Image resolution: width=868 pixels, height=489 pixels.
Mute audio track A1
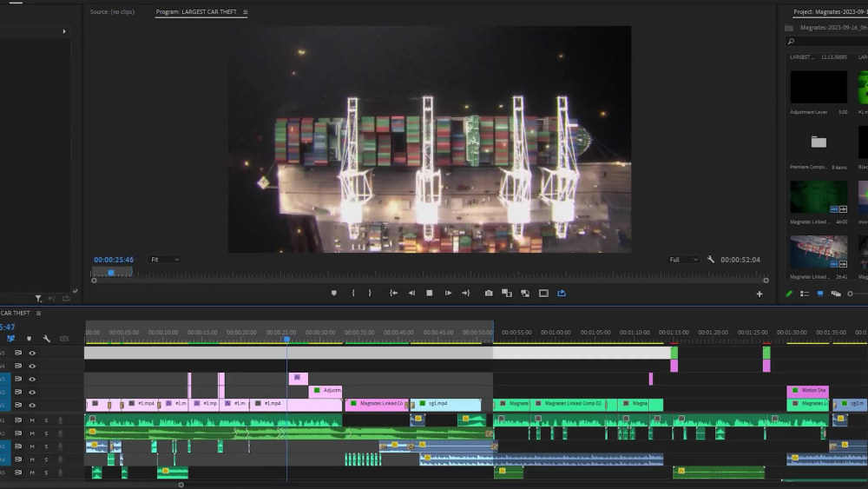[x=32, y=420]
